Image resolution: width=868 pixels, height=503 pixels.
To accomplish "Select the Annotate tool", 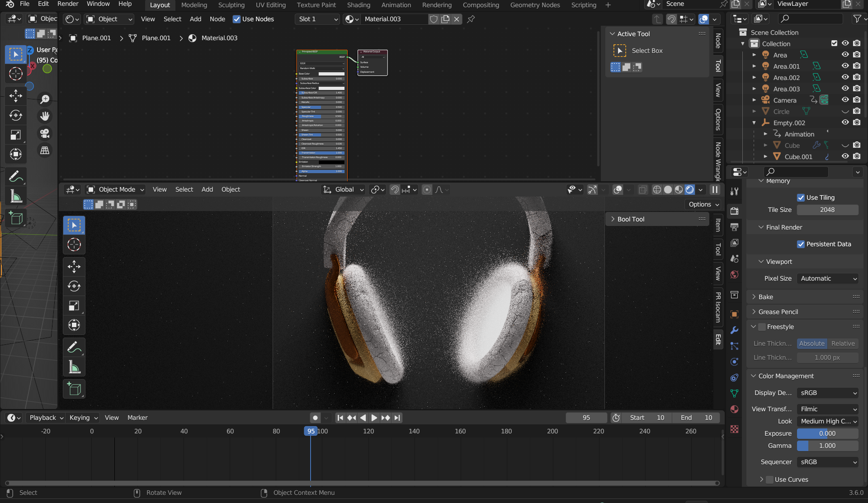I will (74, 347).
